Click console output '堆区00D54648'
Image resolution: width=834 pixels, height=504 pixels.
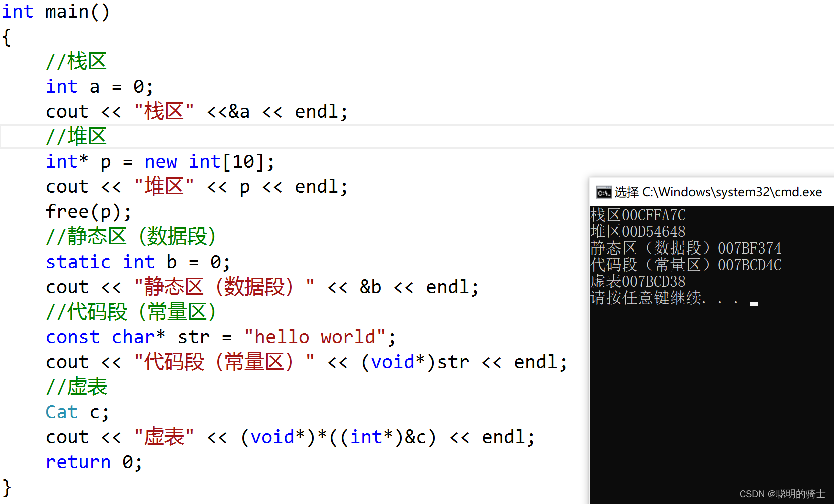638,232
